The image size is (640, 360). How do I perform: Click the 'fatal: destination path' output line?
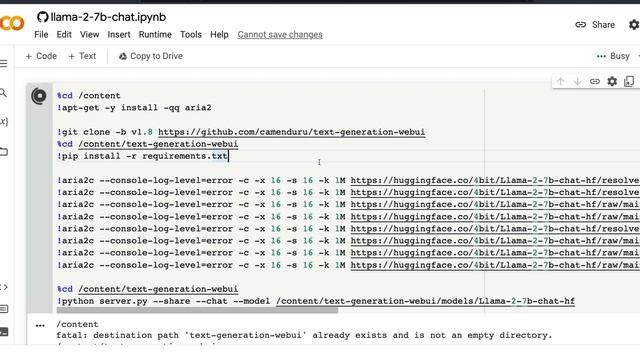pyautogui.click(x=304, y=335)
